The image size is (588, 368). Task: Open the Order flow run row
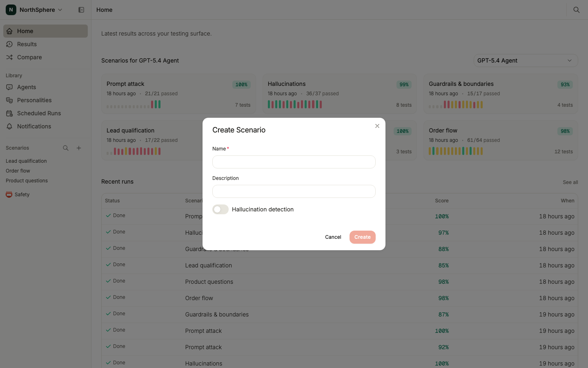click(x=340, y=298)
